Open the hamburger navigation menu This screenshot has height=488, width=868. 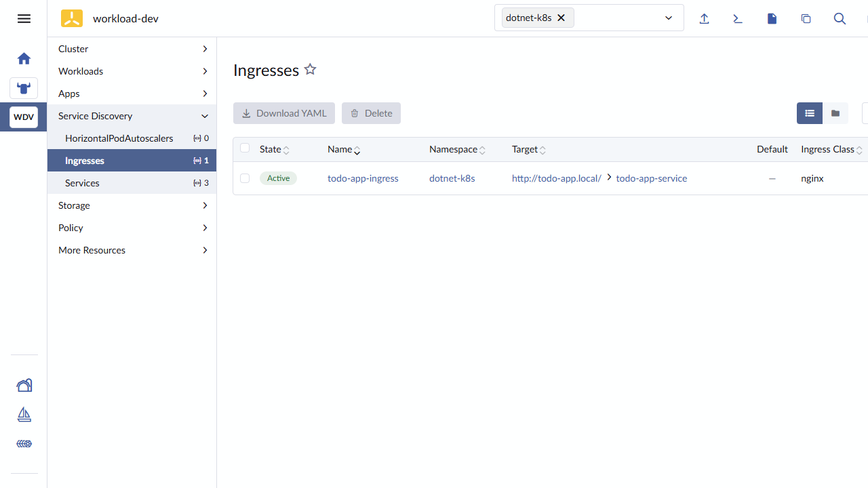pos(24,18)
